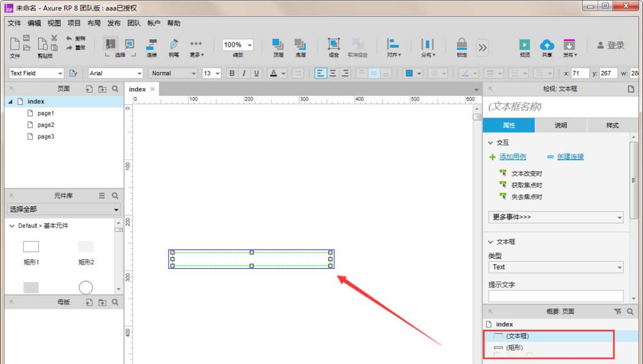This screenshot has width=643, height=364.
Task: Collapse the 交互 section
Action: 491,142
